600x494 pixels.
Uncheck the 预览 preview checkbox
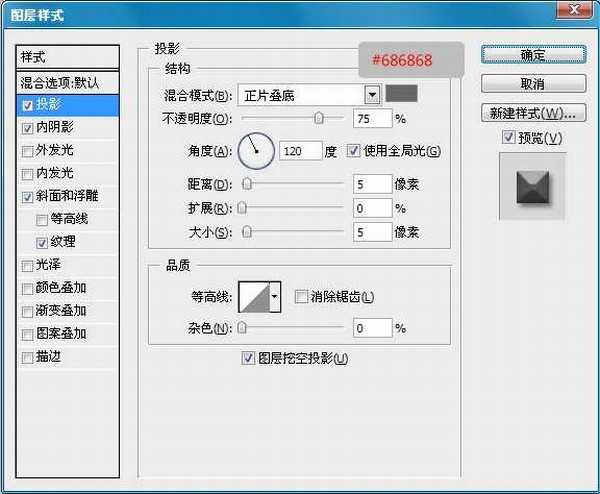tap(509, 137)
